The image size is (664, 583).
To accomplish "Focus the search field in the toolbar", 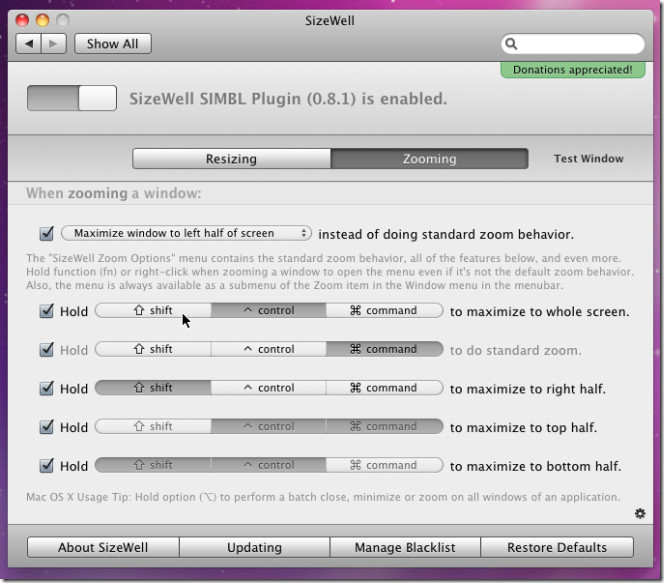I will (x=573, y=44).
